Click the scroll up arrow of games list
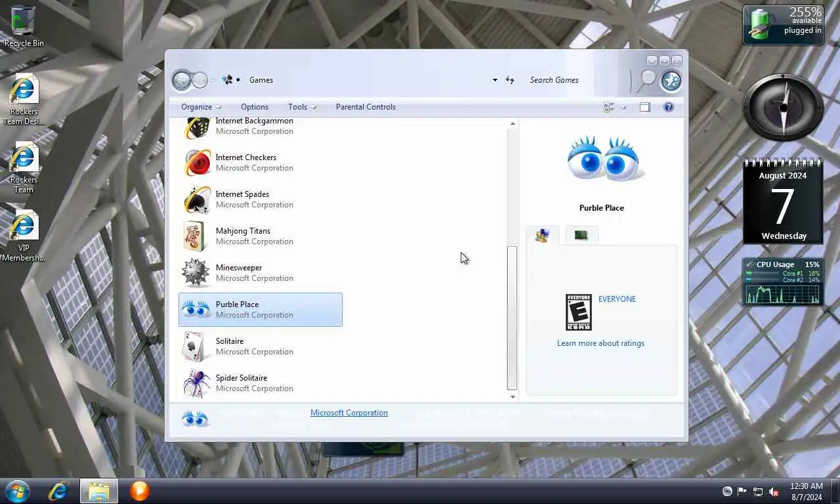This screenshot has height=504, width=840. [x=513, y=124]
